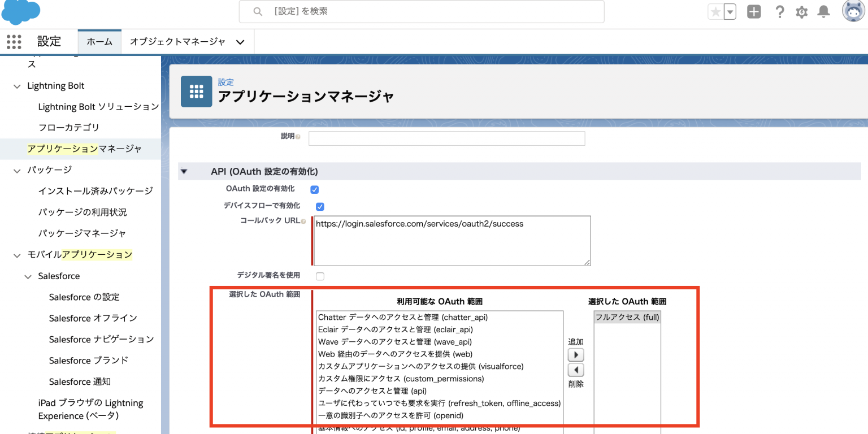The width and height of the screenshot is (868, 434).
Task: Collapse the API (OAuth 設定の有効化) section
Action: click(x=183, y=171)
